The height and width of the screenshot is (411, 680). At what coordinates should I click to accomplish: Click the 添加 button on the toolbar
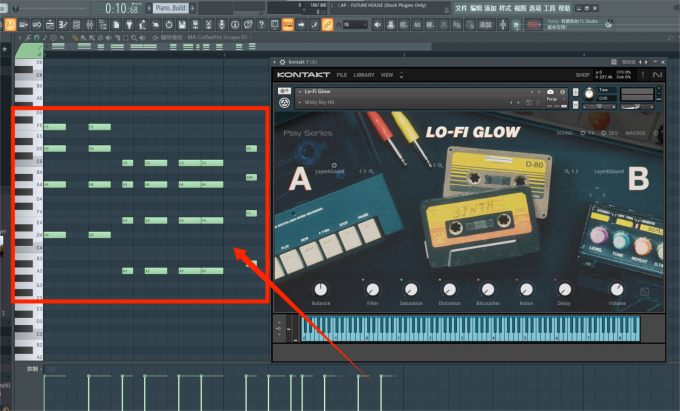pyautogui.click(x=485, y=25)
